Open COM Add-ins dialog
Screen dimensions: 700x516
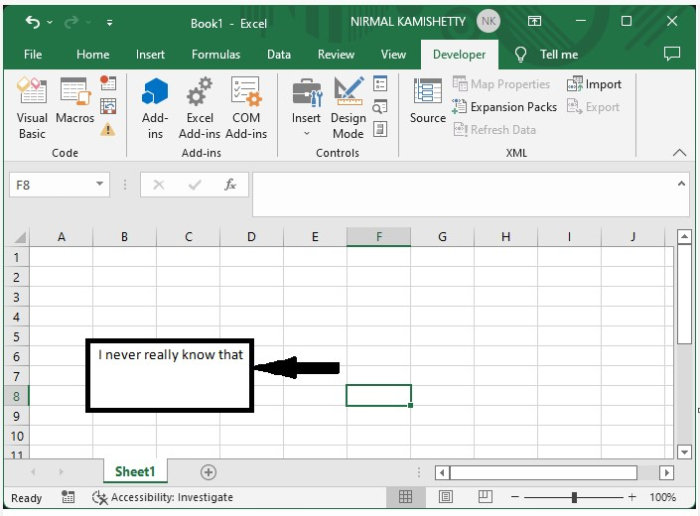pyautogui.click(x=246, y=109)
